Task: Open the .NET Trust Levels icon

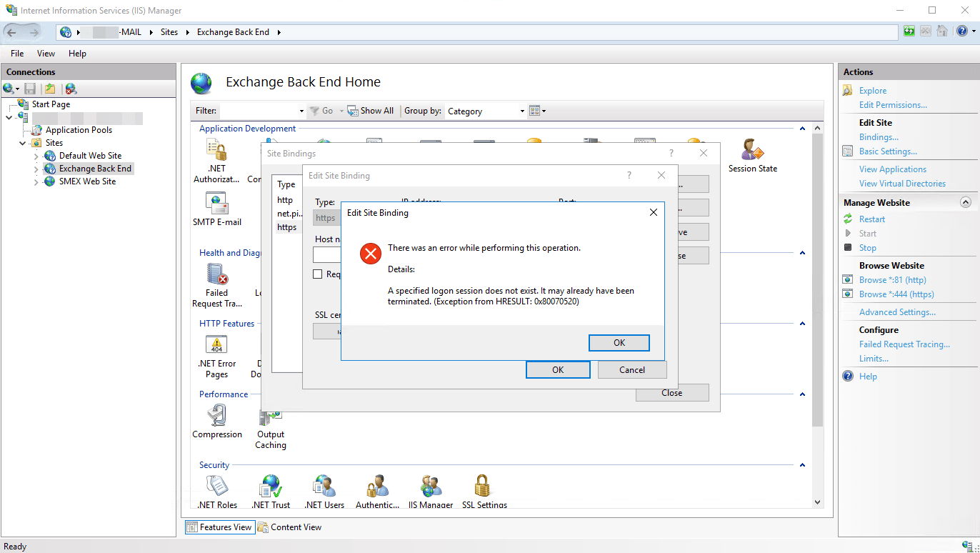Action: (x=271, y=487)
